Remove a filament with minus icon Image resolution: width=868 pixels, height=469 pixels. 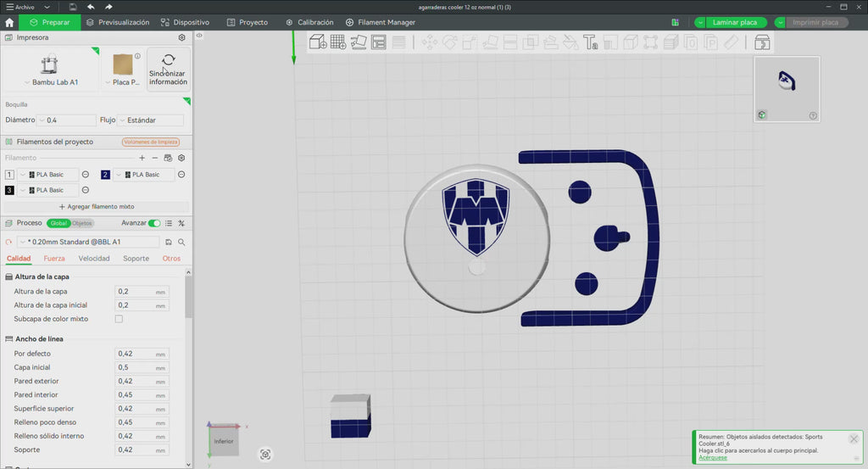[x=155, y=158]
